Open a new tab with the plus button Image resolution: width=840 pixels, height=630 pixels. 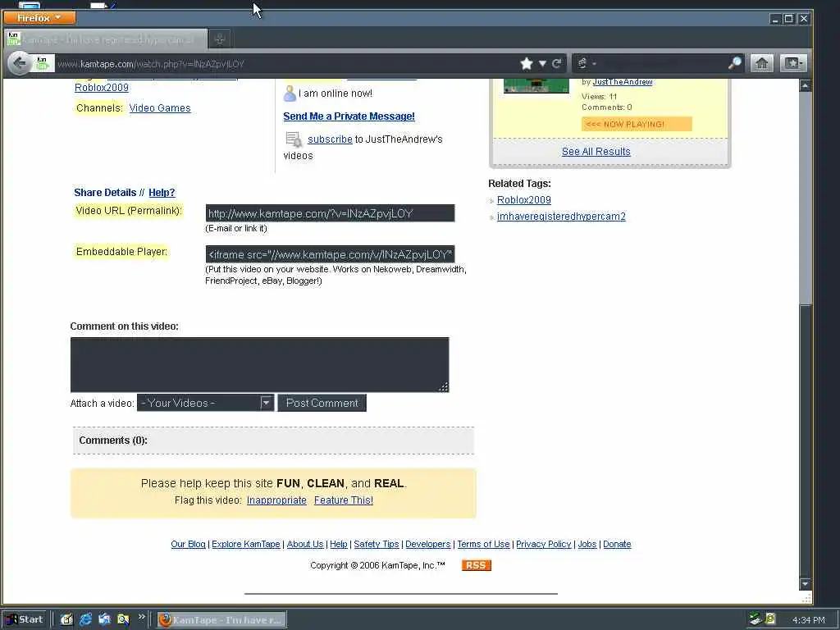(x=220, y=39)
